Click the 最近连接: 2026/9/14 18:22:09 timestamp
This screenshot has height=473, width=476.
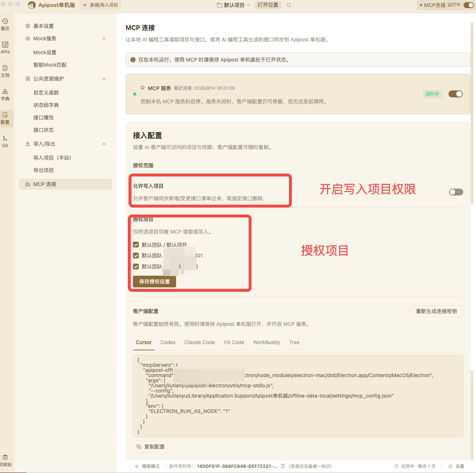[204, 88]
